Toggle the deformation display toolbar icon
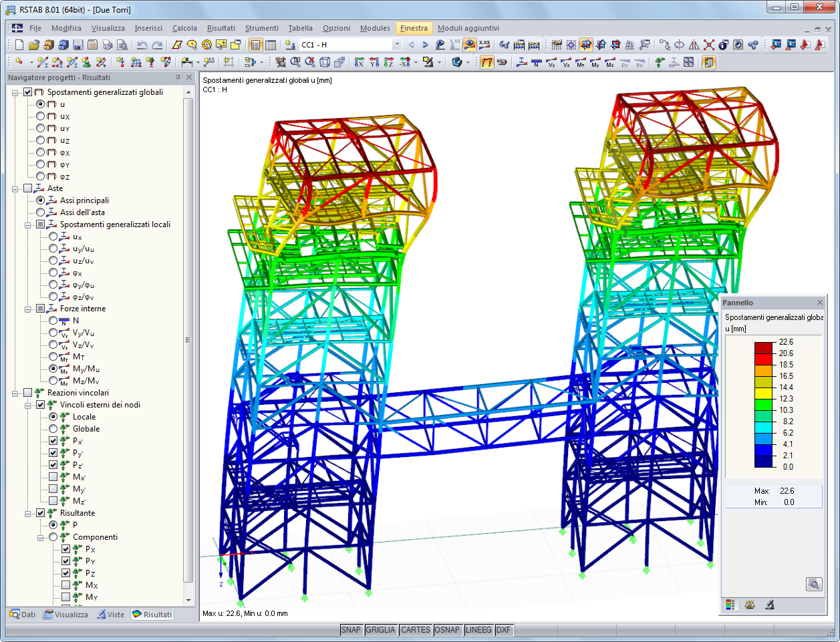 pos(487,62)
